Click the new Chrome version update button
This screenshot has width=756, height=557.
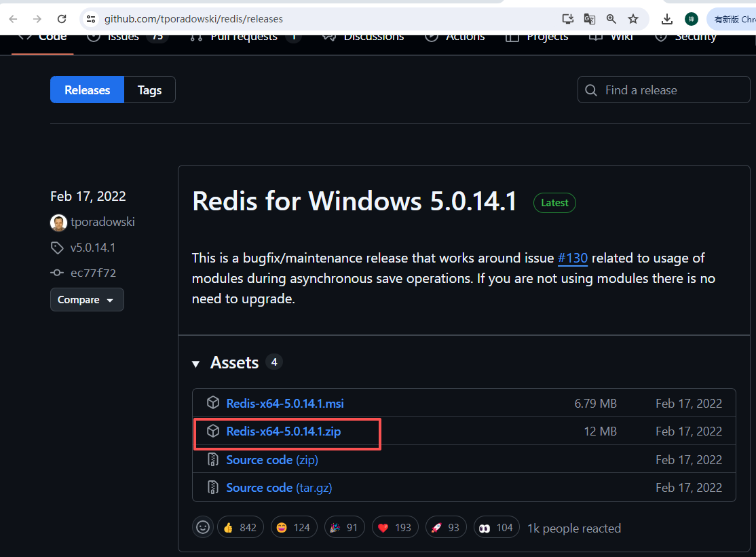pos(732,19)
